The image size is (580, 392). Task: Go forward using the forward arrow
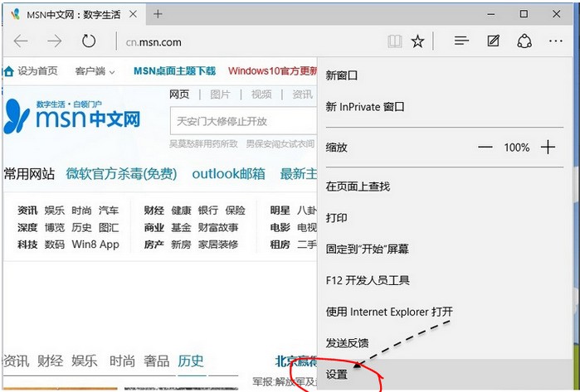click(x=55, y=41)
